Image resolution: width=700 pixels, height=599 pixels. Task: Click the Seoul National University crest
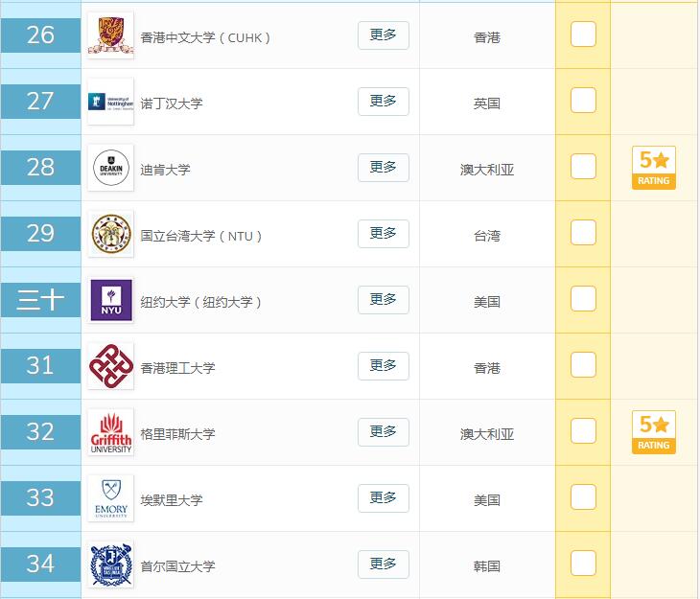pos(110,564)
